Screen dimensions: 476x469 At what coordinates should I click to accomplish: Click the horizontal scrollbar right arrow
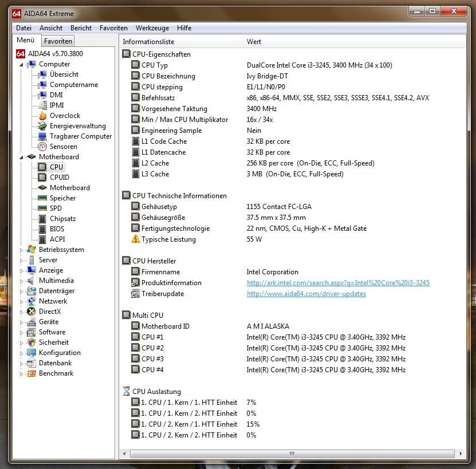pos(461,454)
